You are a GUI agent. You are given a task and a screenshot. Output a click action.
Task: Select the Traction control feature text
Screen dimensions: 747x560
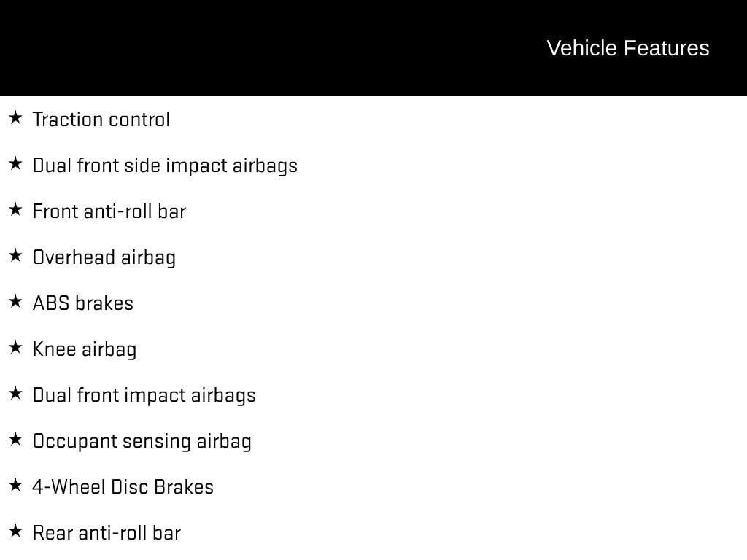click(x=101, y=120)
